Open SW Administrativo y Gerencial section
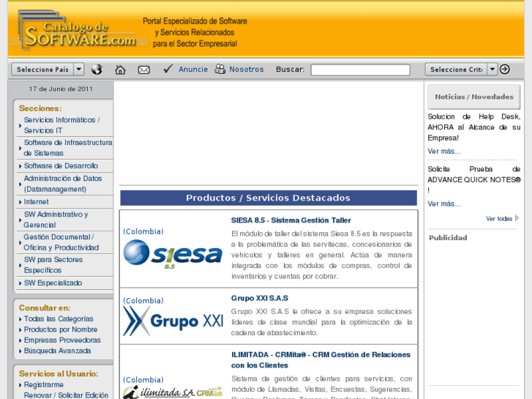 [56, 220]
